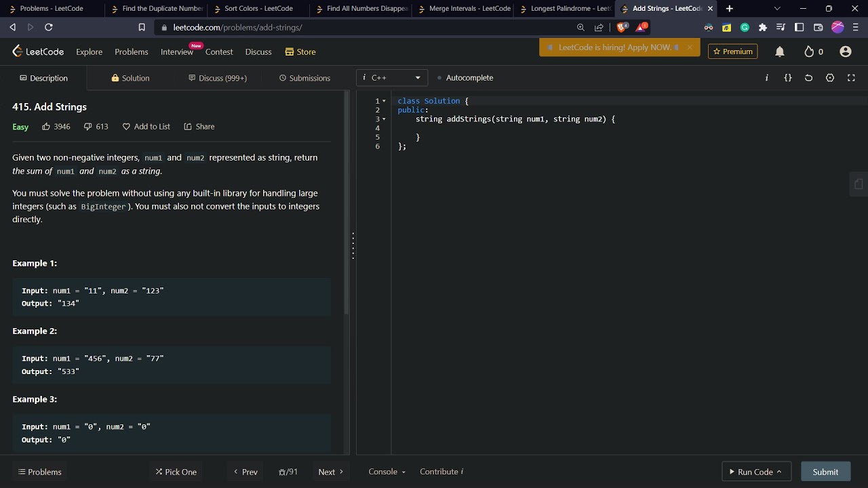868x488 pixels.
Task: Expand the Console panel
Action: [x=387, y=472]
